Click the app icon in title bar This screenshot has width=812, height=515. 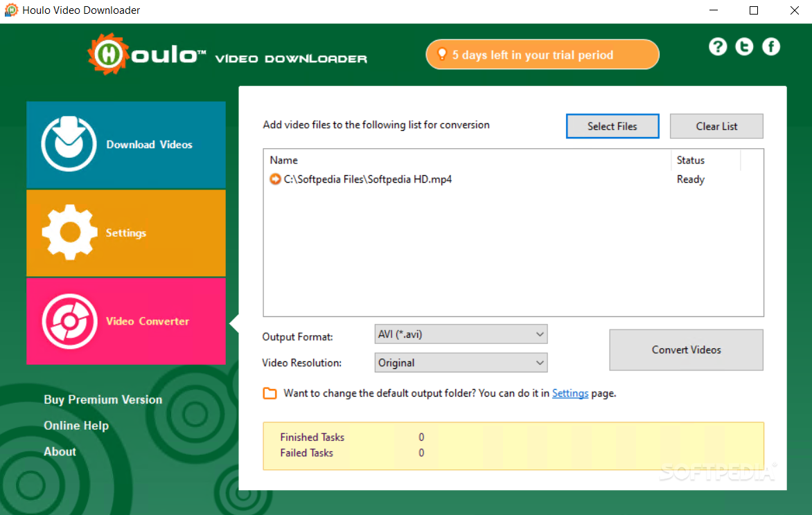(11, 10)
